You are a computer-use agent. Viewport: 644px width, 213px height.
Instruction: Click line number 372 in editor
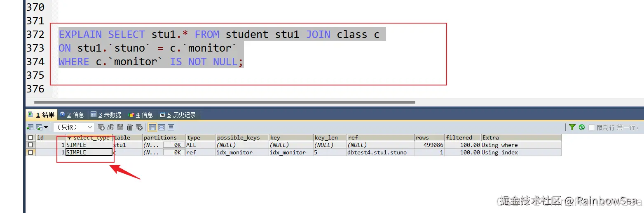pyautogui.click(x=35, y=34)
